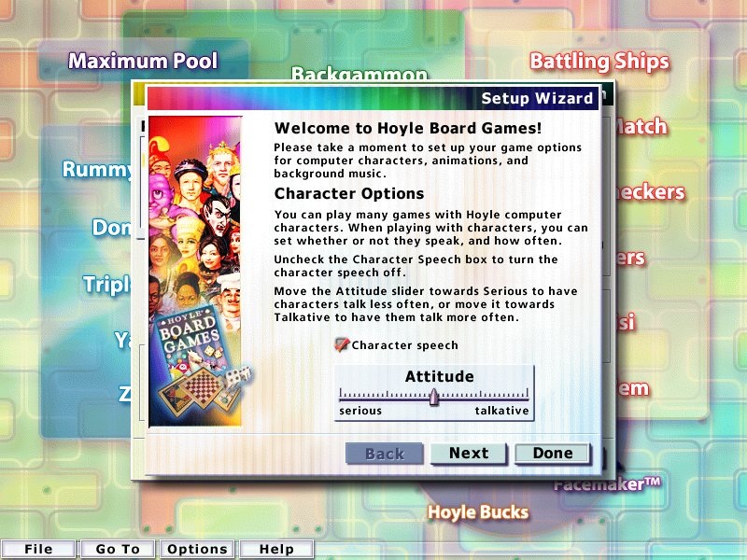747x560 pixels.
Task: Open the Options menu
Action: click(197, 550)
